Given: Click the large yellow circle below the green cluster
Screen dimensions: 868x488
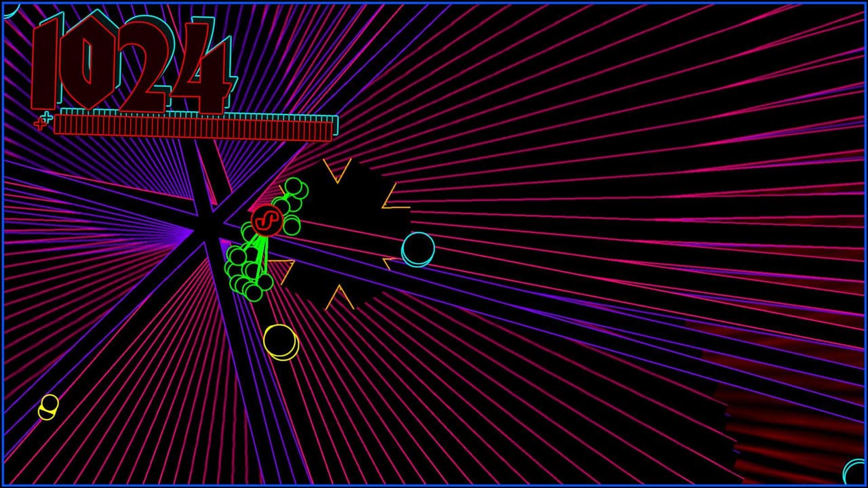Looking at the screenshot, I should (x=281, y=342).
